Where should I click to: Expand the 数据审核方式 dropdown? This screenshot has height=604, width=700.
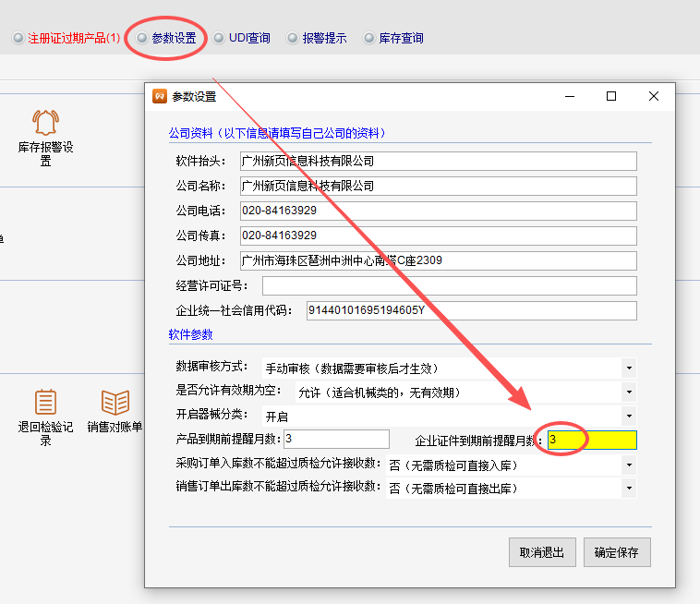click(x=629, y=368)
